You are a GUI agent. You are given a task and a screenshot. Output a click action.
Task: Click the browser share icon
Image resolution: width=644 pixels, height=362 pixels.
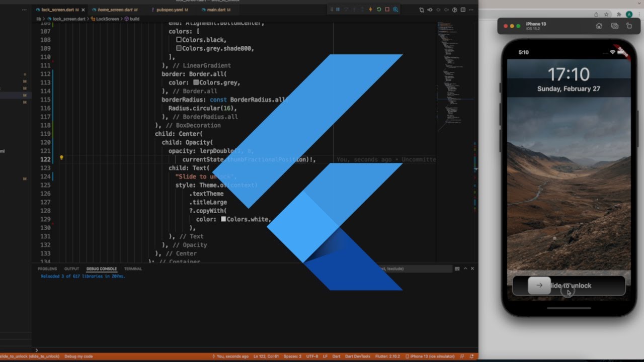click(x=596, y=15)
